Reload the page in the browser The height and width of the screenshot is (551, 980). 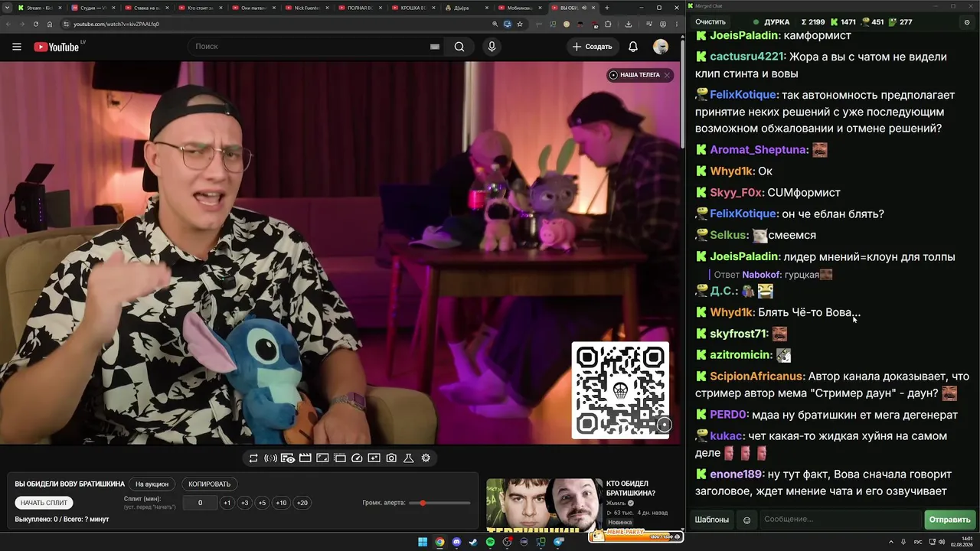point(35,24)
